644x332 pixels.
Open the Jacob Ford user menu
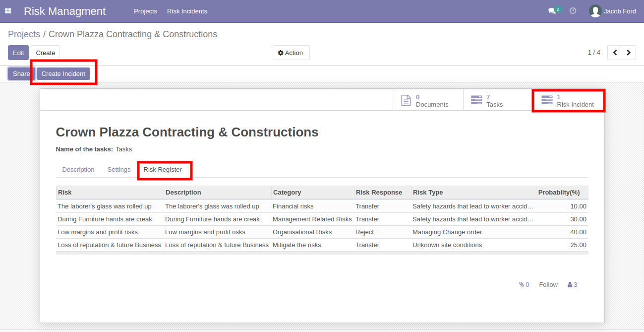point(612,11)
